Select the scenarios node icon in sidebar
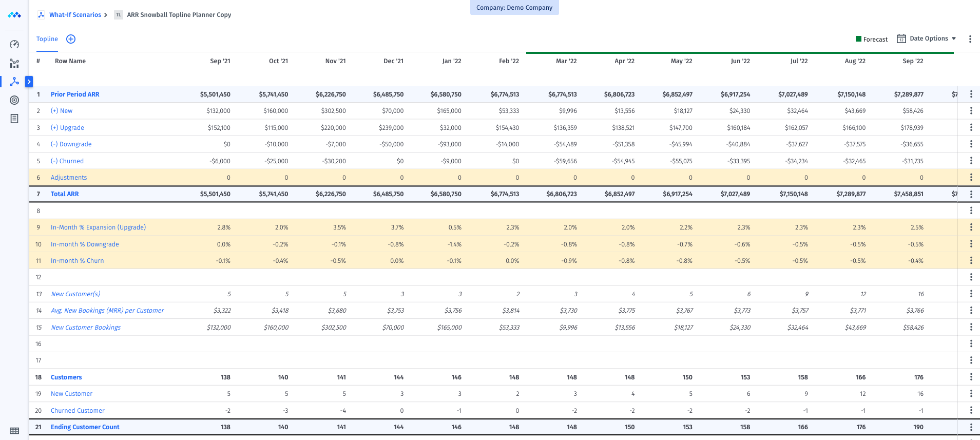Screen dimensions: 980x440 [x=14, y=82]
